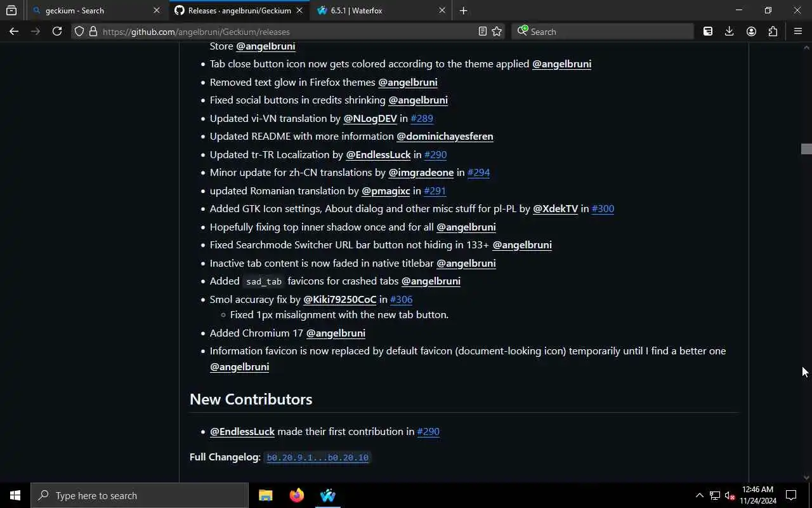Open volume muted tray icon

(x=730, y=495)
